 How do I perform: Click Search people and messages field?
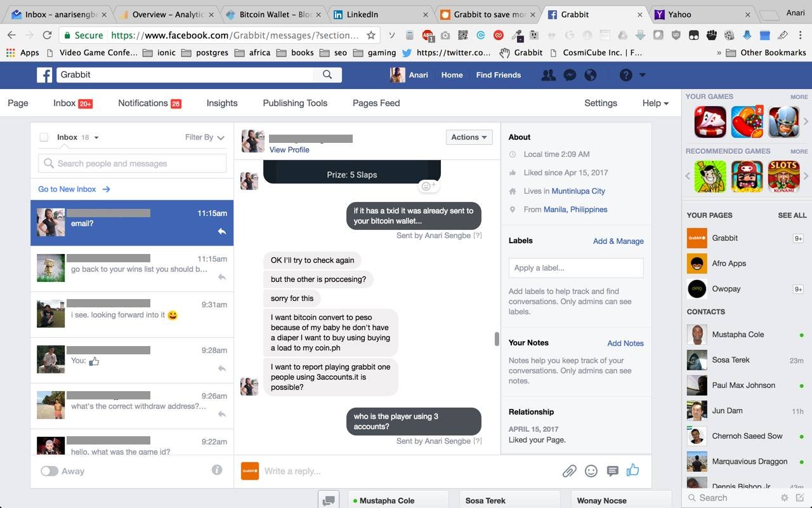tap(132, 163)
